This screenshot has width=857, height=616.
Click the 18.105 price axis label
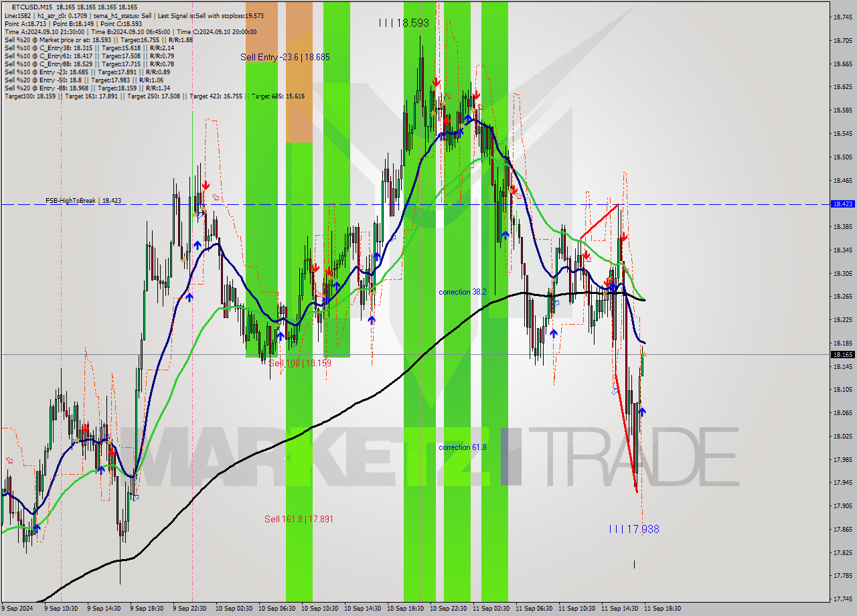pyautogui.click(x=842, y=389)
